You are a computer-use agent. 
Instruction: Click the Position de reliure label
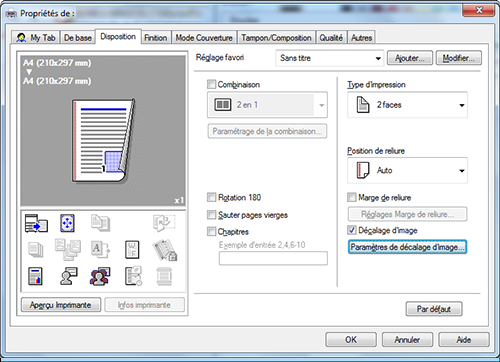pos(376,151)
